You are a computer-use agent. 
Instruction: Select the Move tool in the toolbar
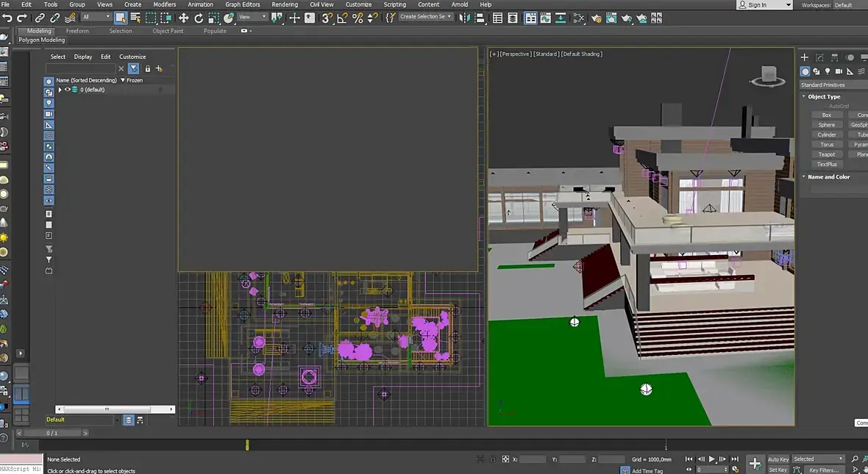pyautogui.click(x=183, y=18)
